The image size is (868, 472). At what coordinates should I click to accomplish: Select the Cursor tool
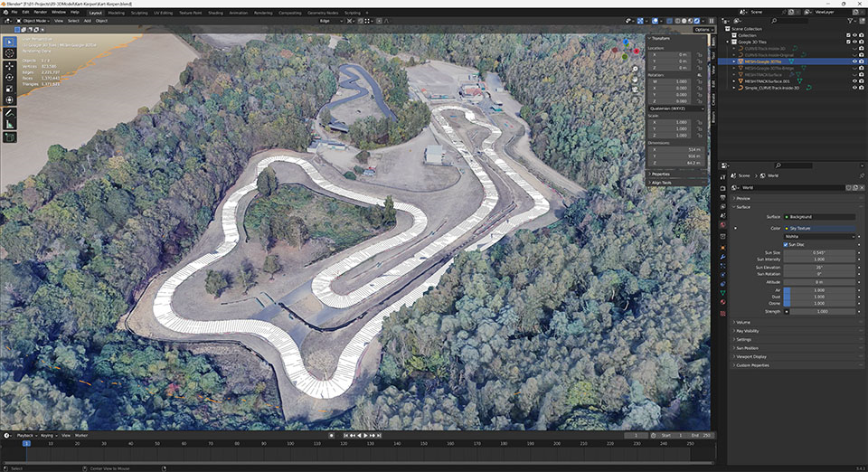9,53
